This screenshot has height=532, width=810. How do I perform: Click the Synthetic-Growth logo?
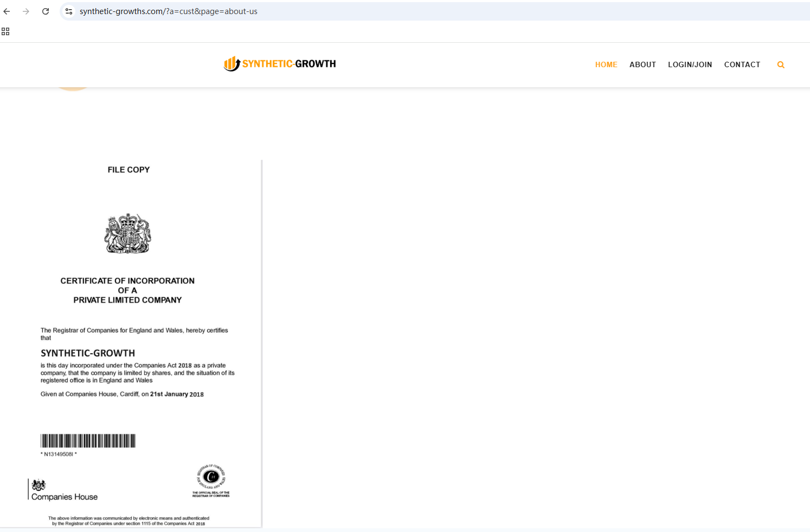(x=280, y=64)
